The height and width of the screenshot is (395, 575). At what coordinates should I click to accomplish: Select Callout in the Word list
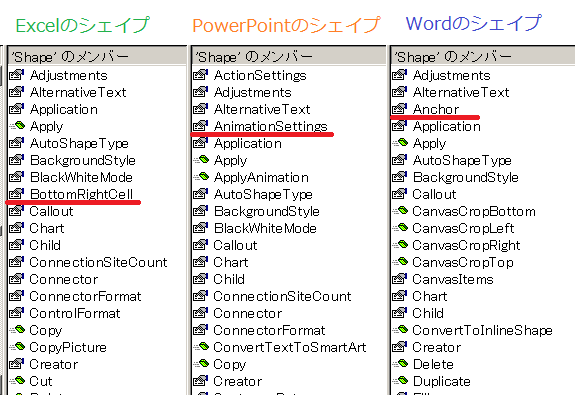click(x=435, y=194)
